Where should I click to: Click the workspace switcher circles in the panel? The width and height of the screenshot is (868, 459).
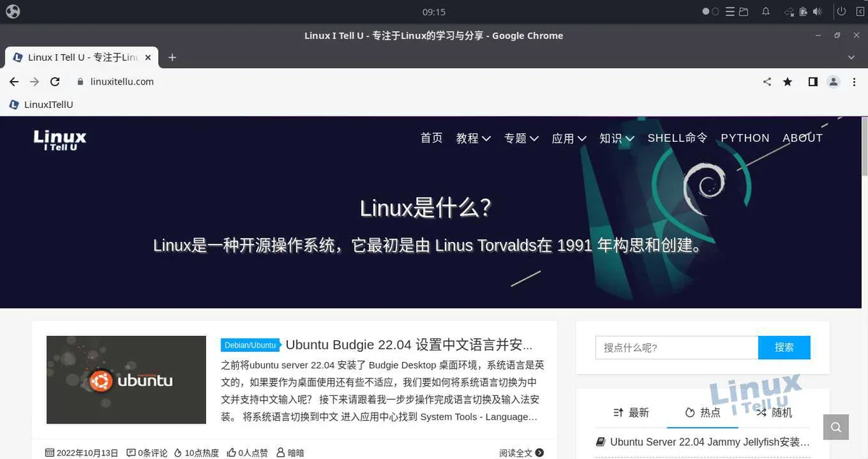coord(711,12)
